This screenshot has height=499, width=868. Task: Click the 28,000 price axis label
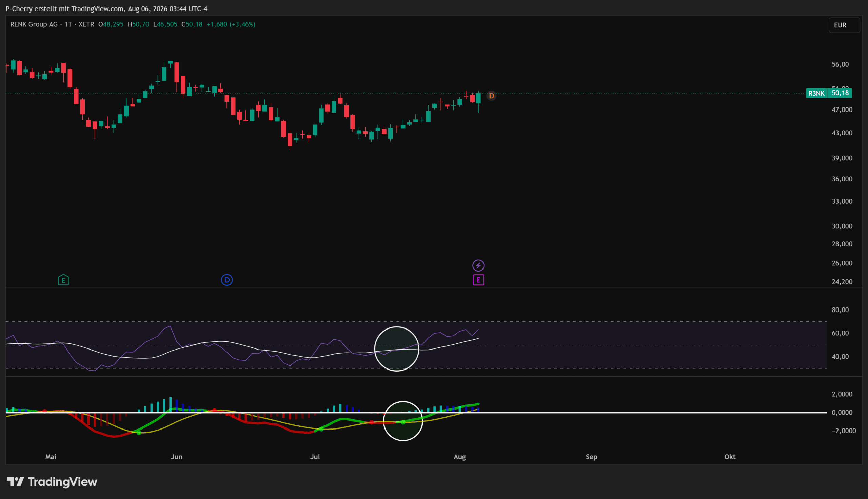842,244
